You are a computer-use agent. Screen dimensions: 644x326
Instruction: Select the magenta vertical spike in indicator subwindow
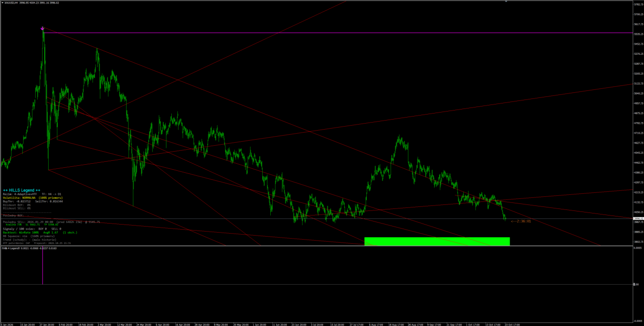[x=42, y=265]
